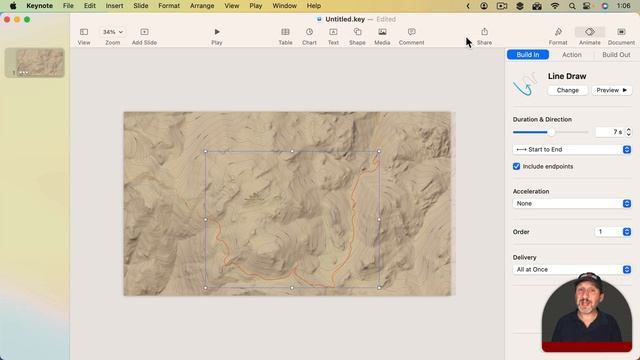
Task: Click the layered stack menu bar icon
Action: [520, 6]
